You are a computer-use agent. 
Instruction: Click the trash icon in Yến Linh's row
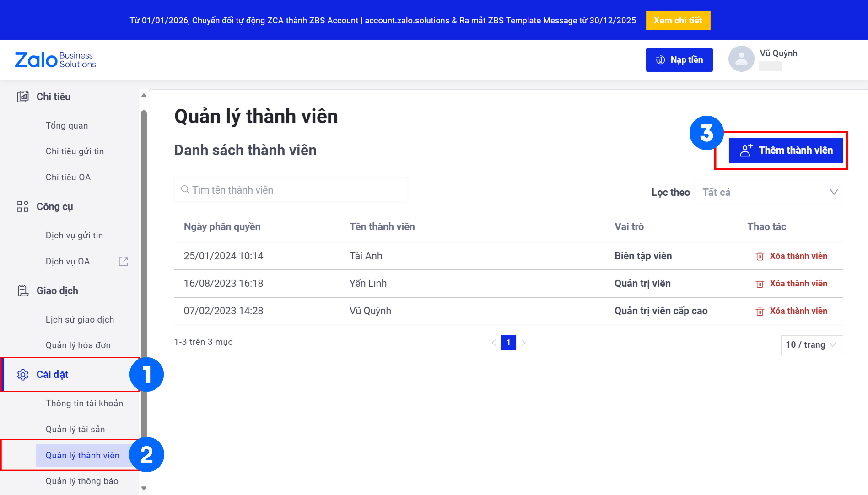(760, 284)
